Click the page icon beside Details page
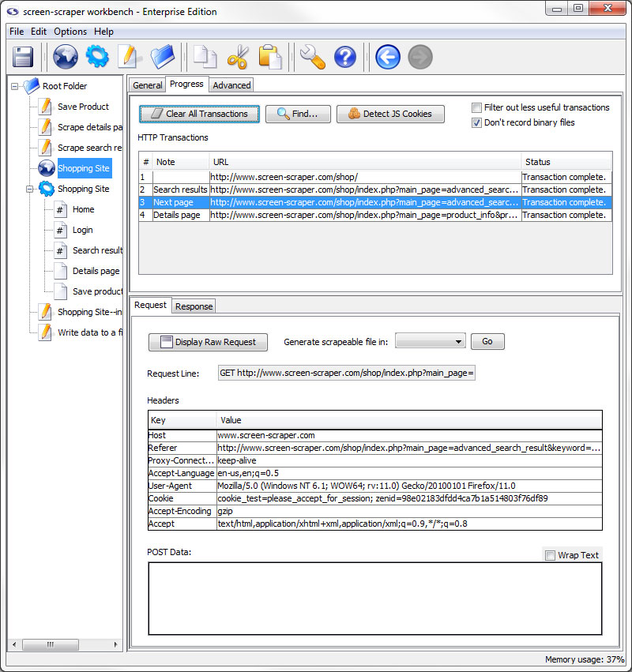The image size is (632, 672). pyautogui.click(x=61, y=272)
